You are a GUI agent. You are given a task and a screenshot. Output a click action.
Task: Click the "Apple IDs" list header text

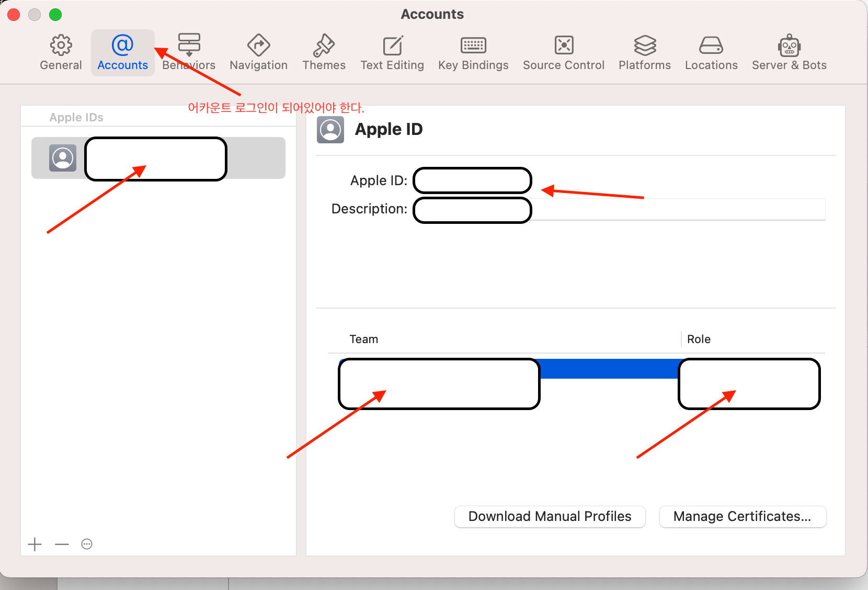click(x=76, y=117)
